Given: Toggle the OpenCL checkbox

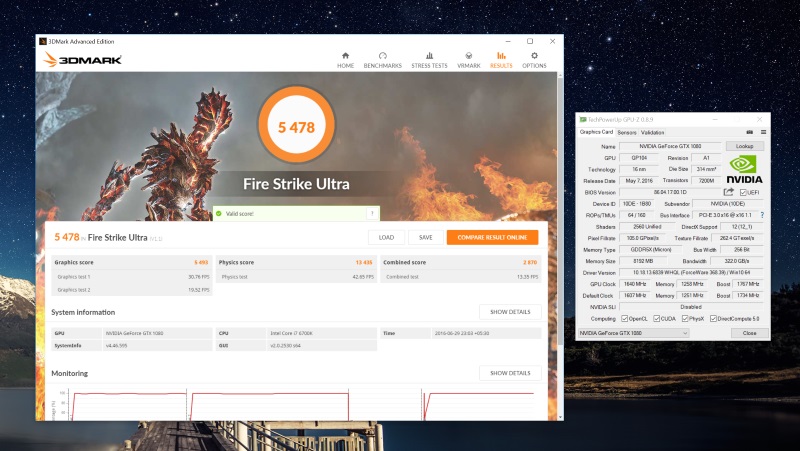Looking at the screenshot, I should (x=624, y=318).
